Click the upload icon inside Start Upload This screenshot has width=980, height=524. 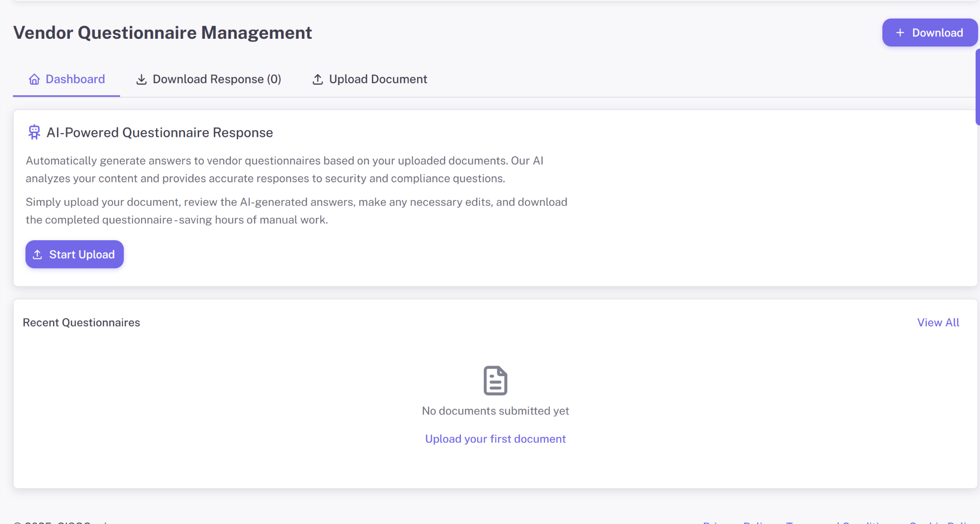coord(37,255)
